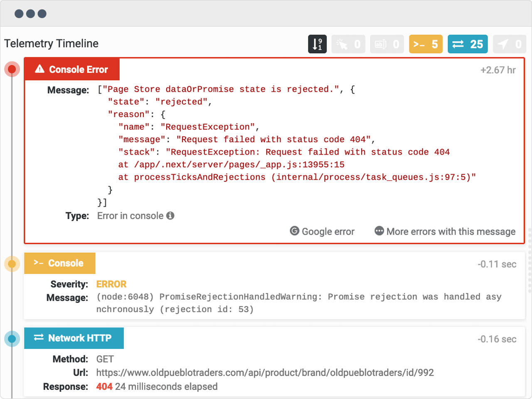
Task: Toggle the input events filter showing 0
Action: click(x=387, y=44)
